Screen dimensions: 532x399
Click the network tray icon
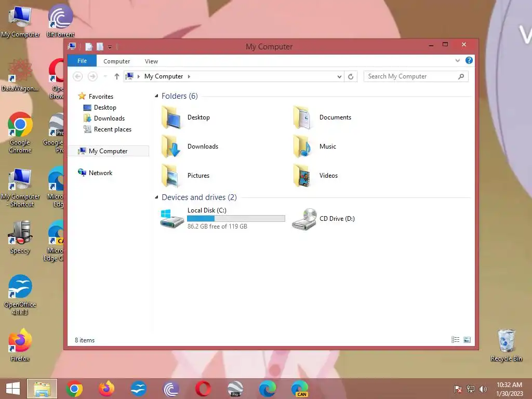[471, 389]
